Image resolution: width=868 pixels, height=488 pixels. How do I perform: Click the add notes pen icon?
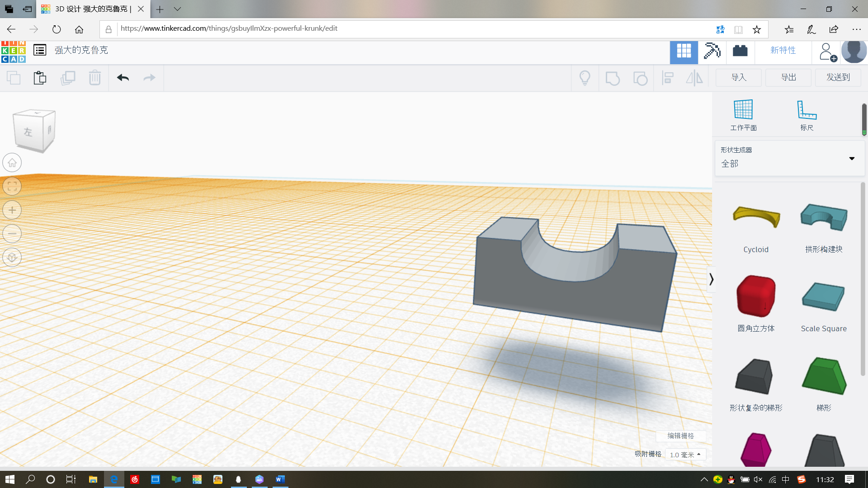pyautogui.click(x=811, y=29)
